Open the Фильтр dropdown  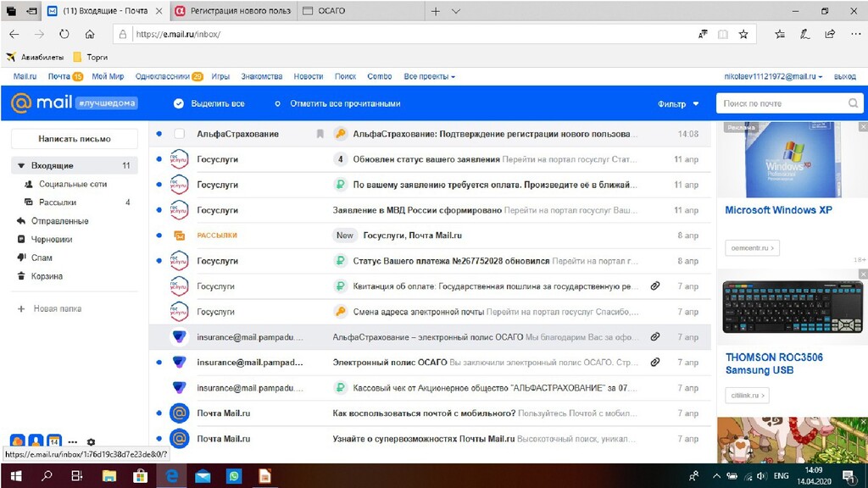678,103
